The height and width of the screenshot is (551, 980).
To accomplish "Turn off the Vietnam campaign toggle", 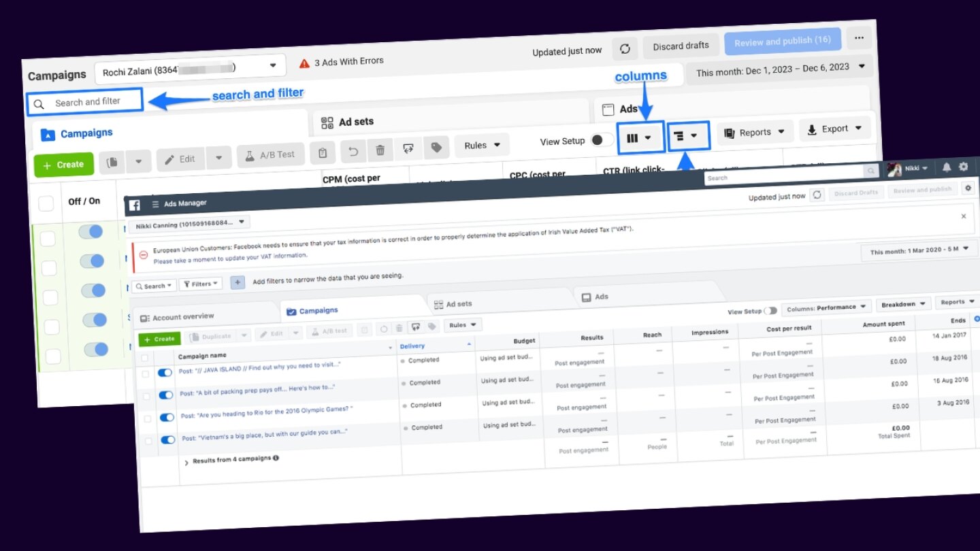I will click(x=167, y=440).
